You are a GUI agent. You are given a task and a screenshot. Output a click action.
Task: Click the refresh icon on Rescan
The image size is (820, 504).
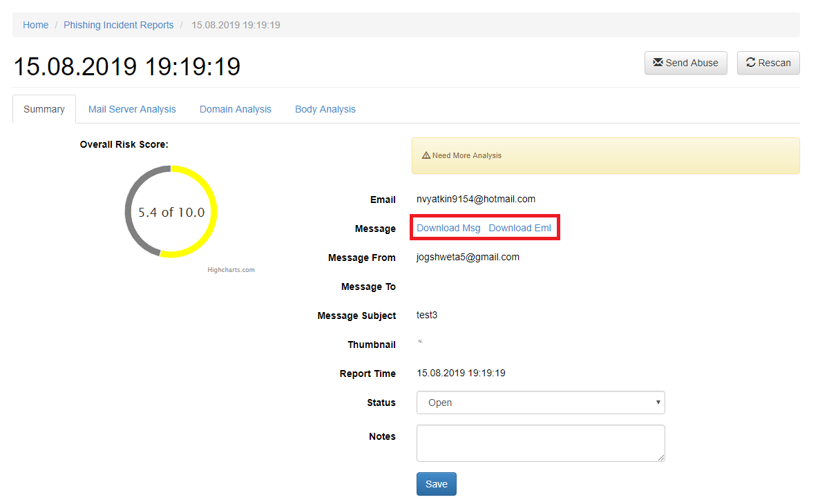[x=750, y=62]
